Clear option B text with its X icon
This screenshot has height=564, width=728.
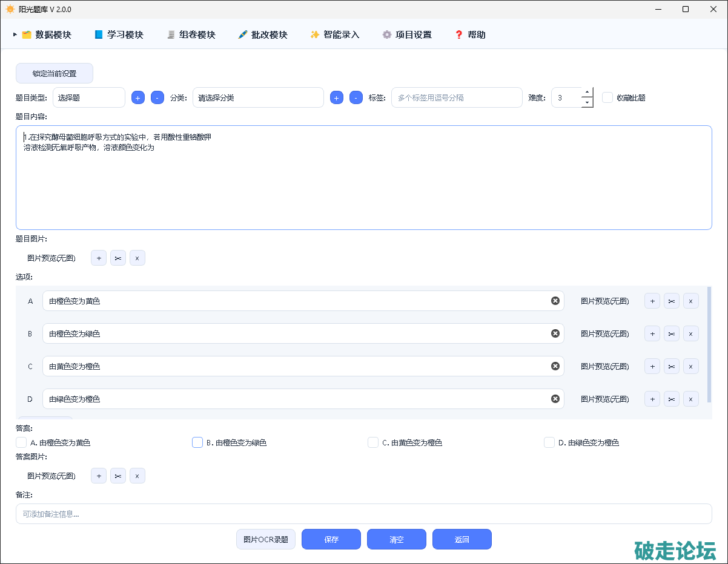tap(555, 333)
